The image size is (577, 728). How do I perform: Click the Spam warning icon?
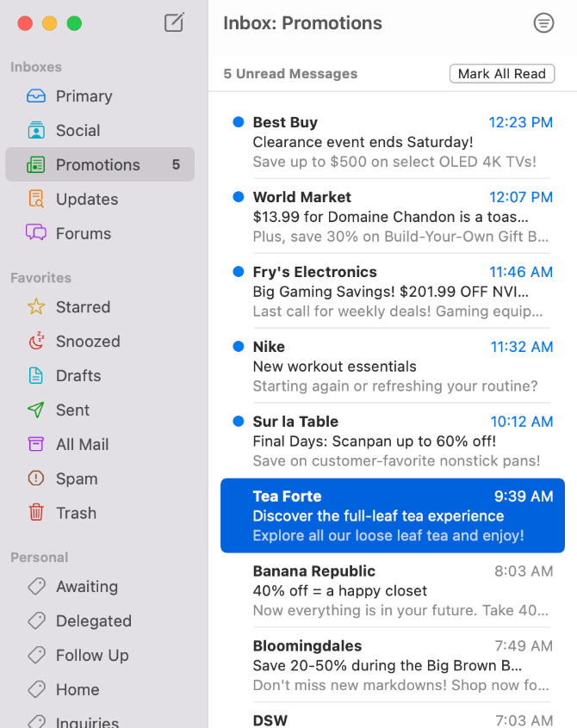tap(36, 478)
